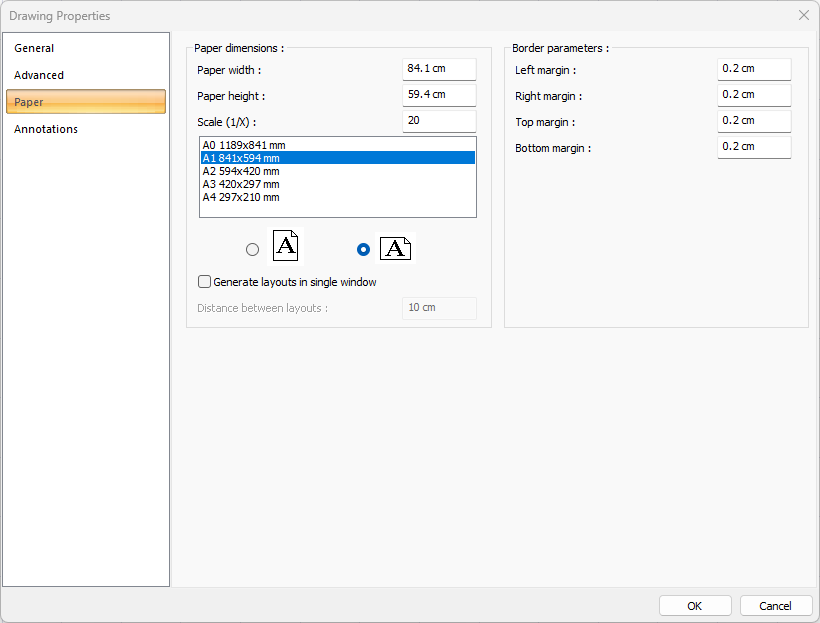Select A4 297x210 mm paper size

tap(241, 197)
